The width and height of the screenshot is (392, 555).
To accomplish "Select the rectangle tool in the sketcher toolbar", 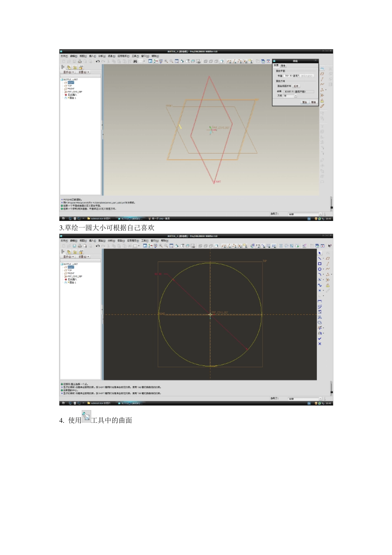I will coord(319,263).
